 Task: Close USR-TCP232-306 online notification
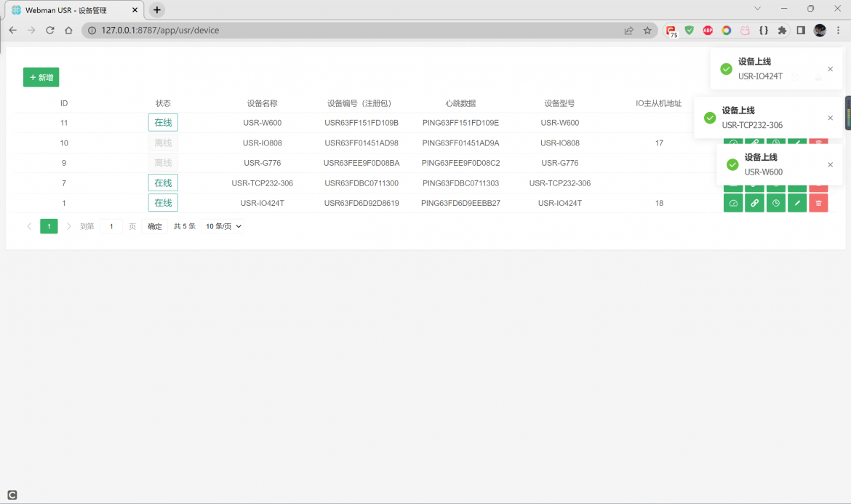(831, 118)
